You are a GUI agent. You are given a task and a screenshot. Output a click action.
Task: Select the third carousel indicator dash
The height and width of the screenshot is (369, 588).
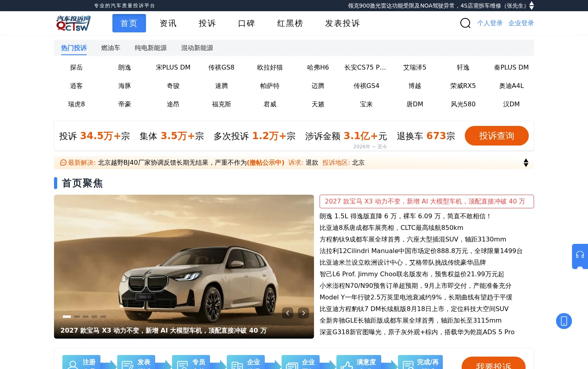click(86, 317)
